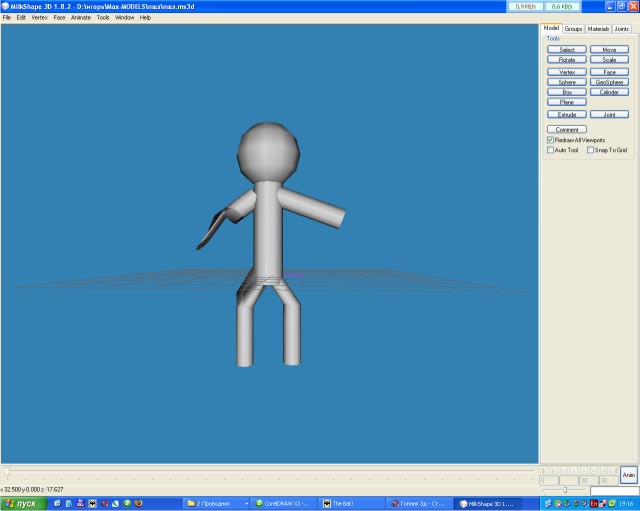Pick the Scale tool
This screenshot has height=511, width=640.
pos(609,60)
